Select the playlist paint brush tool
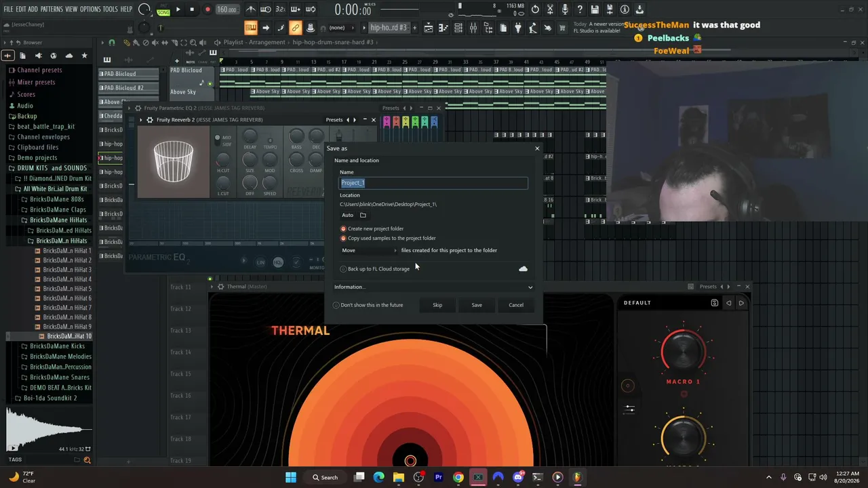The width and height of the screenshot is (868, 488). (136, 42)
